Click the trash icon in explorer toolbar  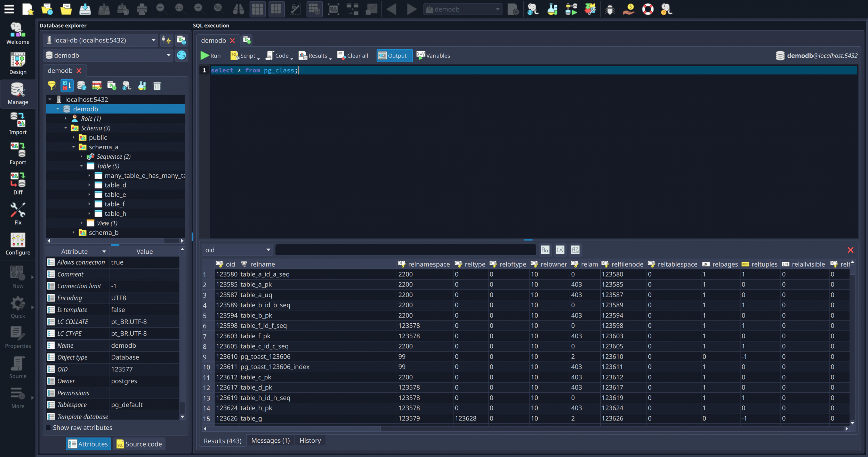[157, 86]
